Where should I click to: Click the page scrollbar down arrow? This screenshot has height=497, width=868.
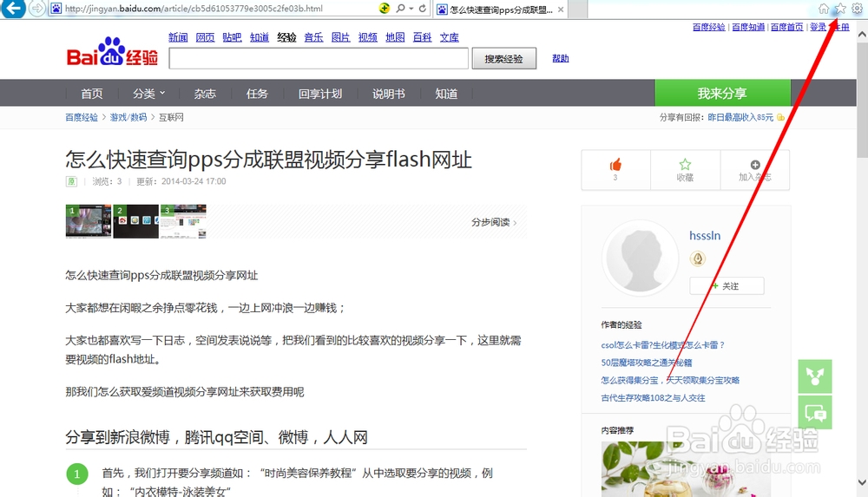(x=862, y=482)
